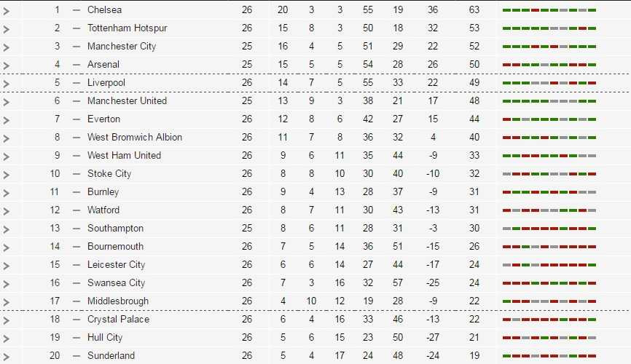This screenshot has height=364, width=631.
Task: Expand the Liverpool row details arrow
Action: pos(7,84)
